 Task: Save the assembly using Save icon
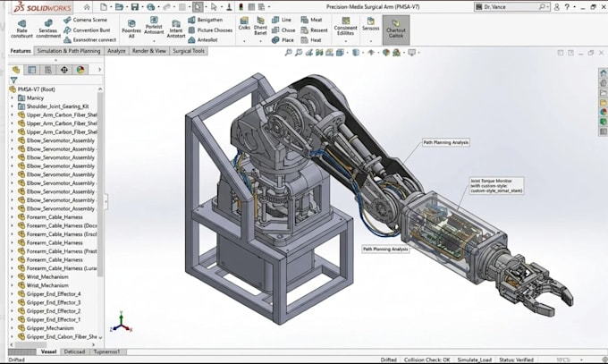point(134,7)
